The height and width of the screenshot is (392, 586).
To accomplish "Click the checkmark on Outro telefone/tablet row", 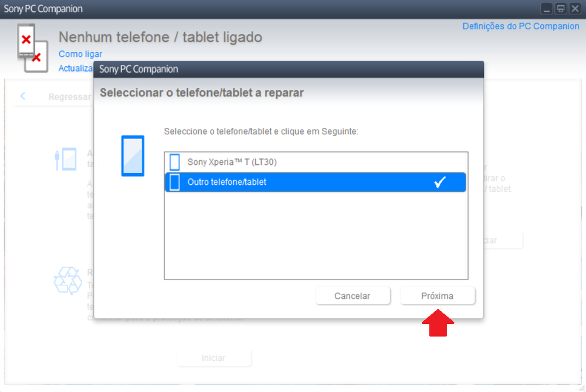I will [x=440, y=182].
